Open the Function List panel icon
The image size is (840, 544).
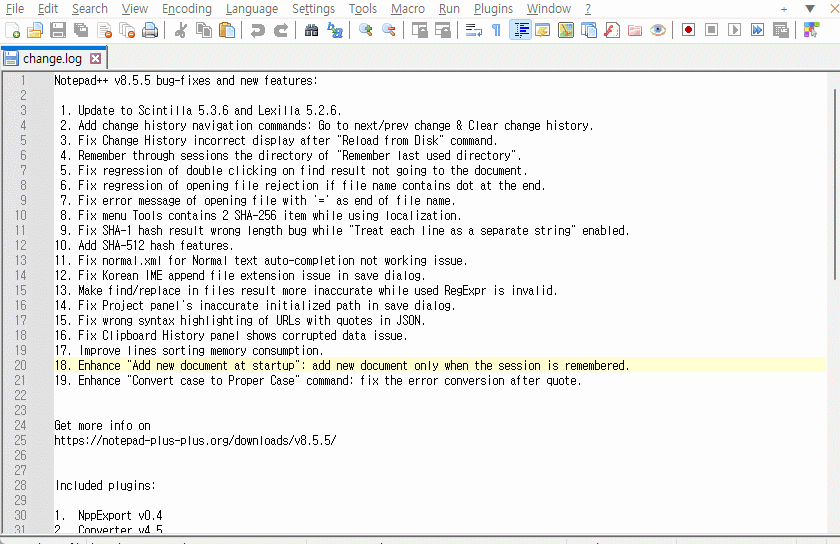(612, 31)
